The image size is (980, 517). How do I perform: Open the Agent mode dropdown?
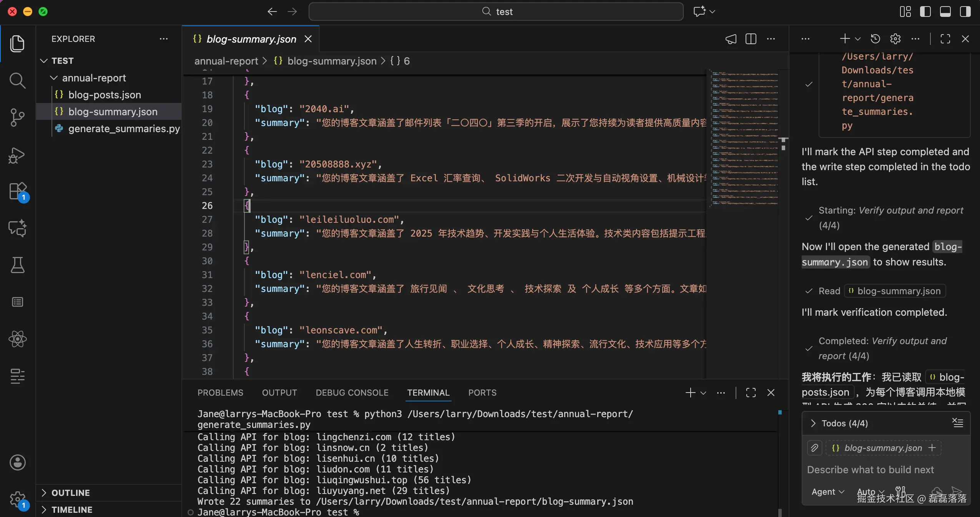(x=827, y=492)
